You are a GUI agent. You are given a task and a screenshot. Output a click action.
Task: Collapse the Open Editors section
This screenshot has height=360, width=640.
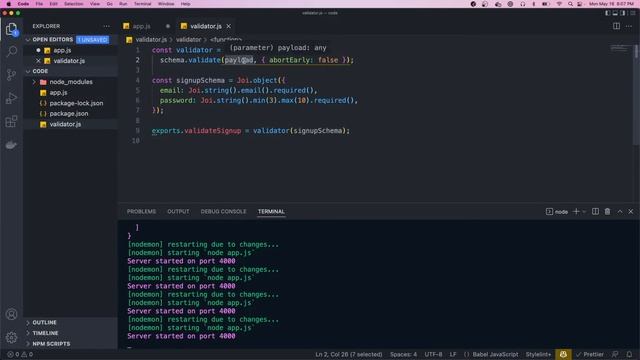tap(28, 40)
